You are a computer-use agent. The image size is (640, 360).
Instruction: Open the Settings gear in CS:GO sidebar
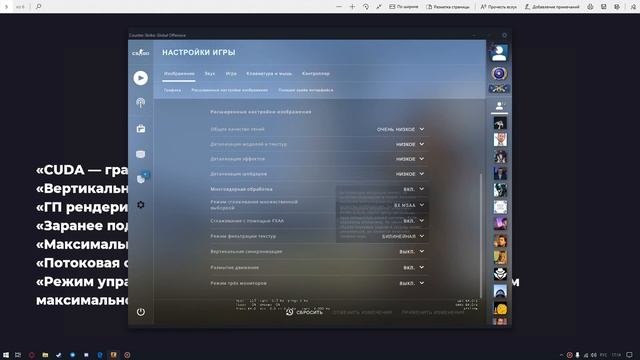(140, 204)
